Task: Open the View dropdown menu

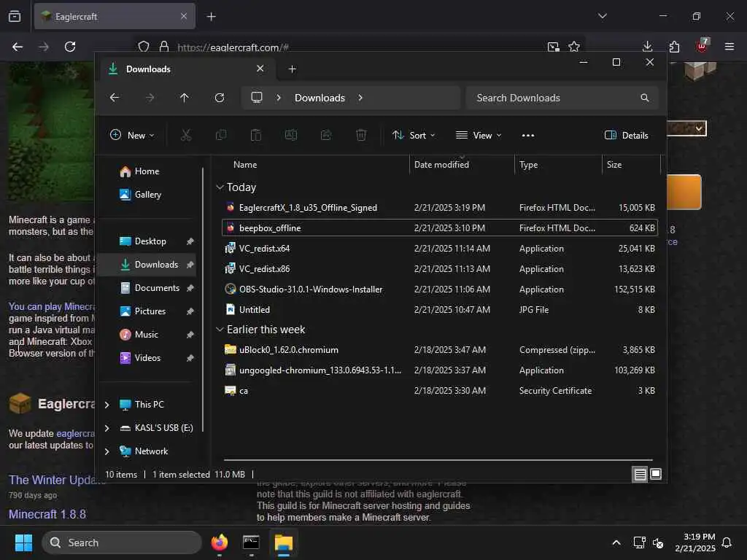Action: (479, 135)
